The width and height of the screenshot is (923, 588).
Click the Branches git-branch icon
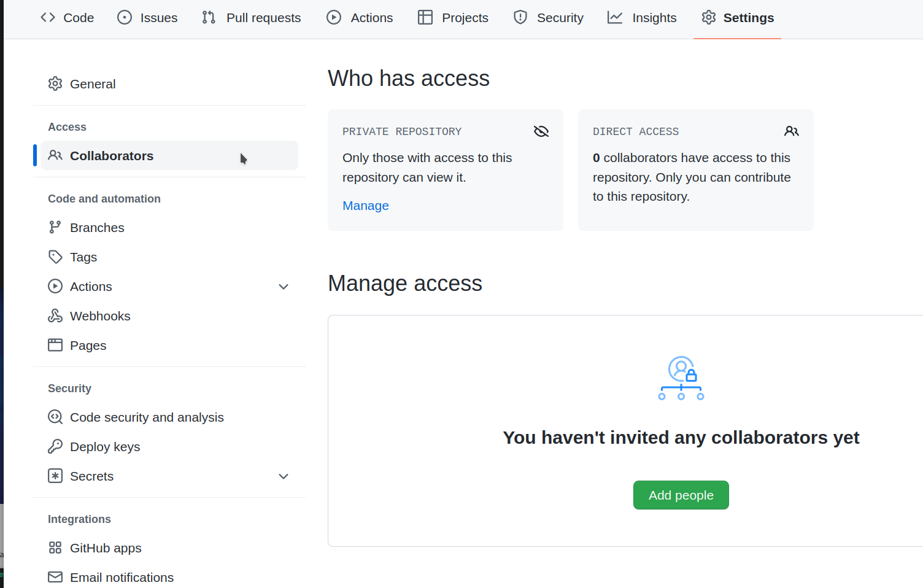coord(55,227)
